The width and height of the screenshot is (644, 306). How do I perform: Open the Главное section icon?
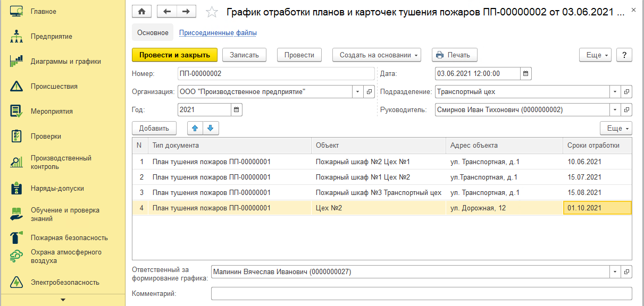tap(16, 11)
